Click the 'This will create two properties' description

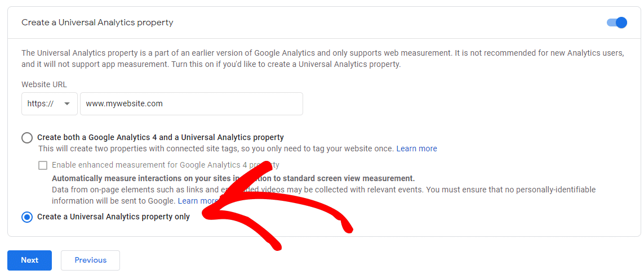(216, 148)
